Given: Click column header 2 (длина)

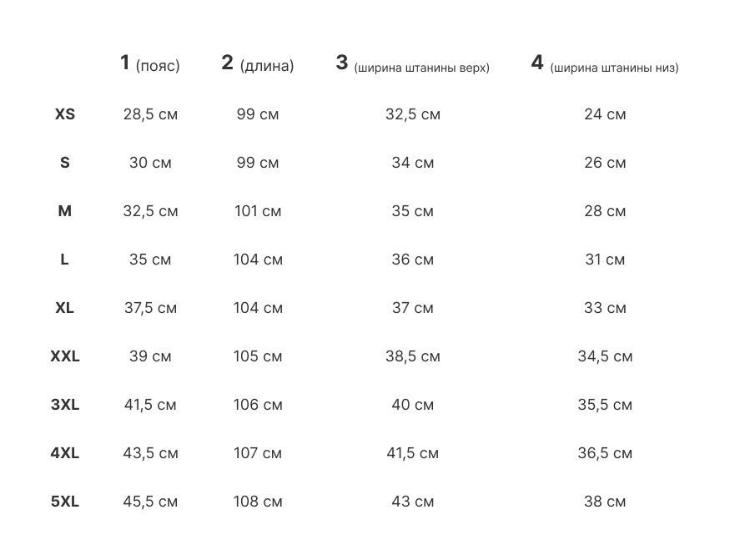Looking at the screenshot, I should 258,64.
